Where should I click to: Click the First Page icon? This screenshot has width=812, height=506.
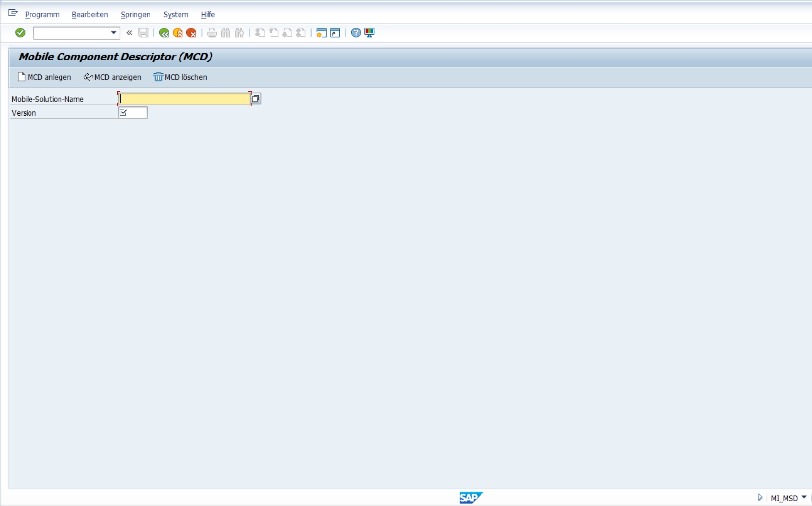[260, 33]
